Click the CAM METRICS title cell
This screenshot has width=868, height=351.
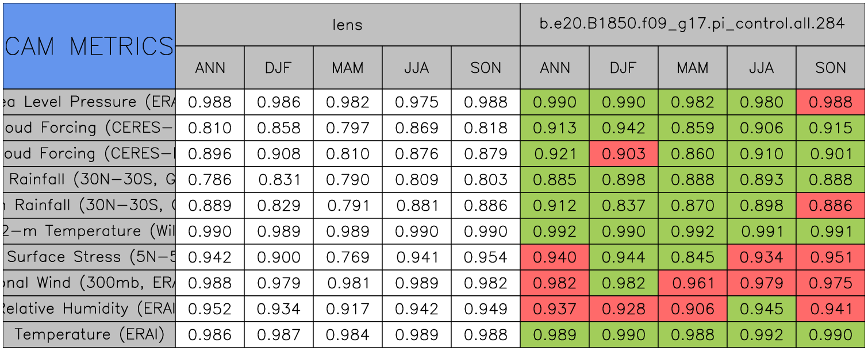click(x=89, y=46)
